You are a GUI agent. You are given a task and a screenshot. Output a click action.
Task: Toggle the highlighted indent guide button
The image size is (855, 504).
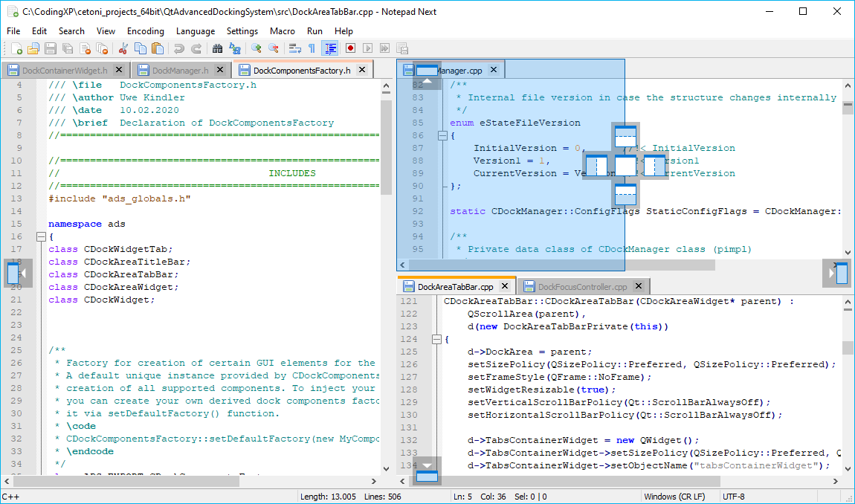click(330, 48)
